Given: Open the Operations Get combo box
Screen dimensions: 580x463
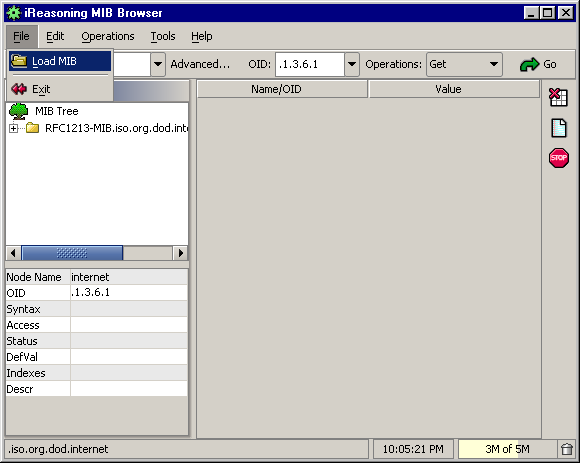Looking at the screenshot, I should (464, 64).
